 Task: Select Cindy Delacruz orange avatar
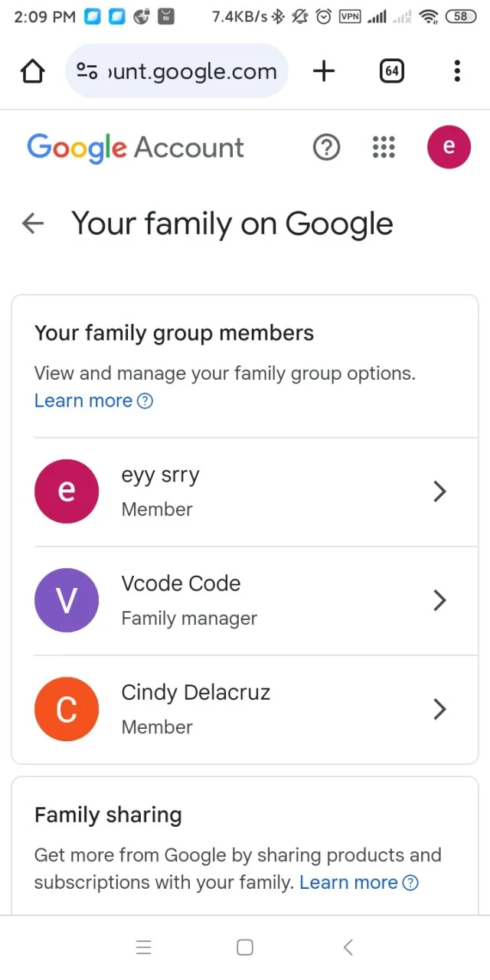click(67, 709)
